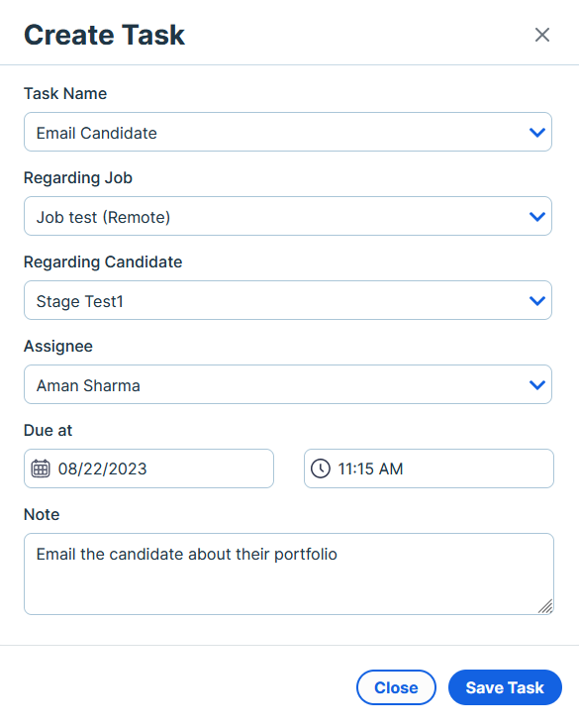Focus the Note text area
Screen dimensions: 579x728
[289, 573]
